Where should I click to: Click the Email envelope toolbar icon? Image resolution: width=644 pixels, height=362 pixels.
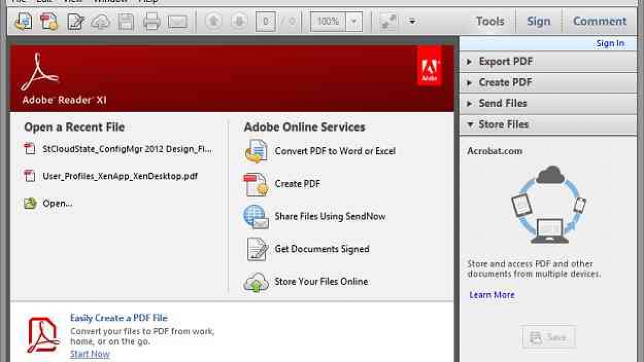[177, 22]
